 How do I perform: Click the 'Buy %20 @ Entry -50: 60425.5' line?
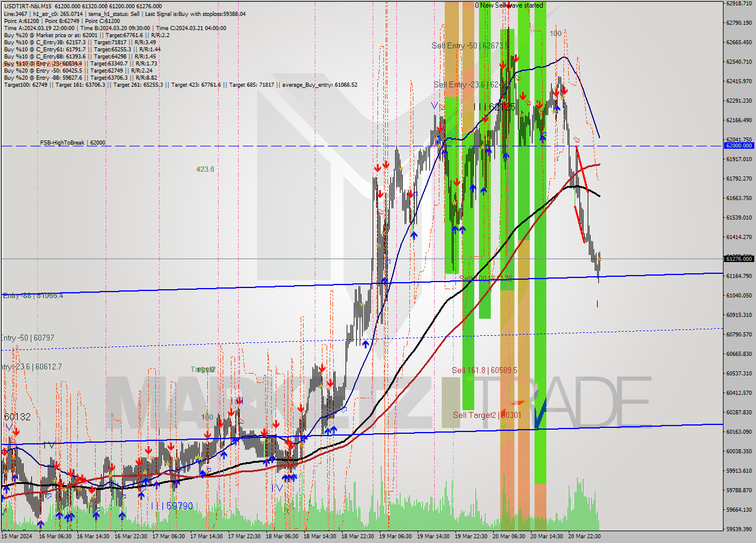(78, 70)
